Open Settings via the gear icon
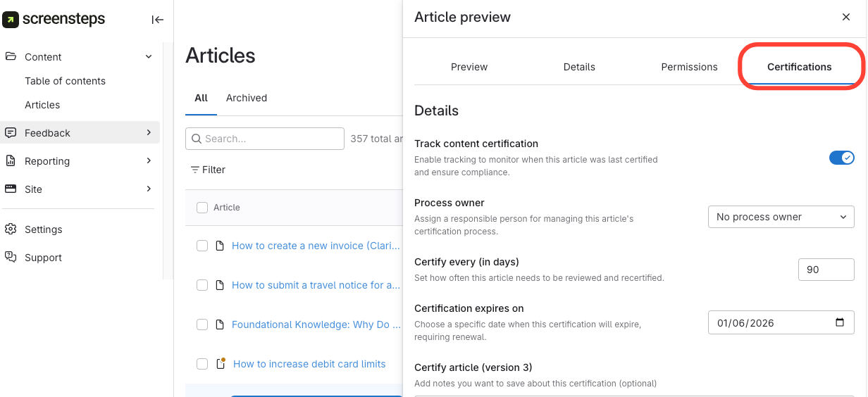 tap(11, 229)
